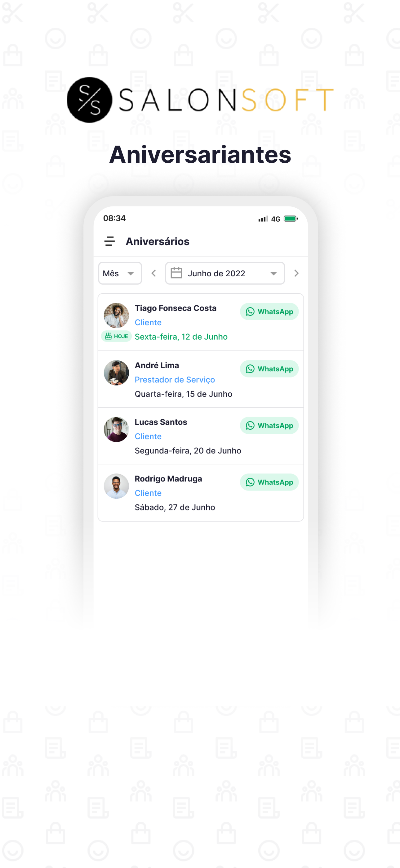400x868 pixels.
Task: Select the Aniversários page title
Action: [158, 241]
